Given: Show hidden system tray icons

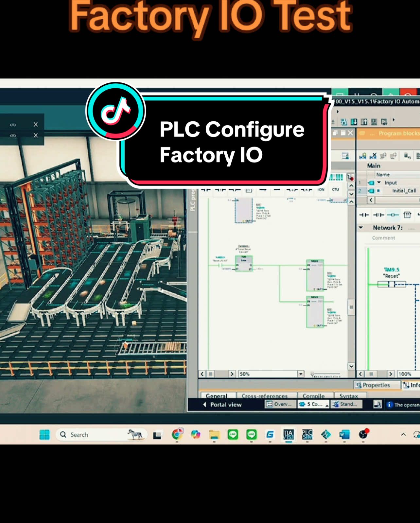Looking at the screenshot, I should tap(403, 434).
